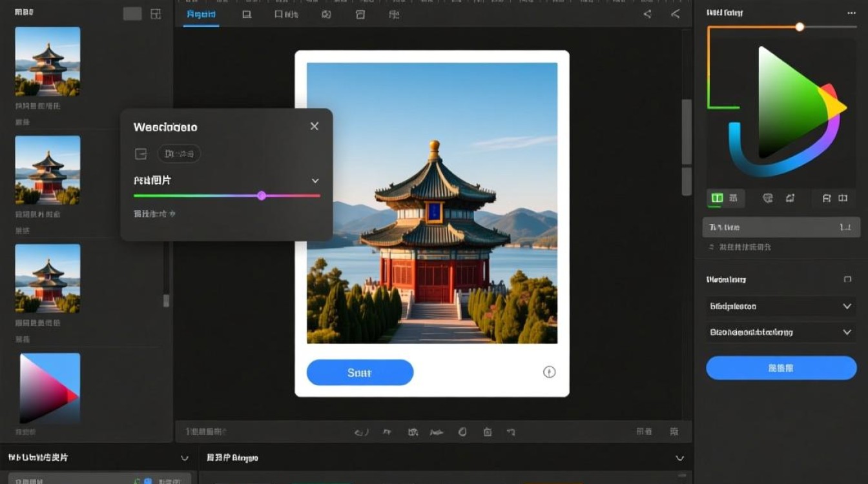Viewport: 868px width, 484px height.
Task: Click the rightmost icon in the bottom canvas toolbar
Action: tap(674, 431)
